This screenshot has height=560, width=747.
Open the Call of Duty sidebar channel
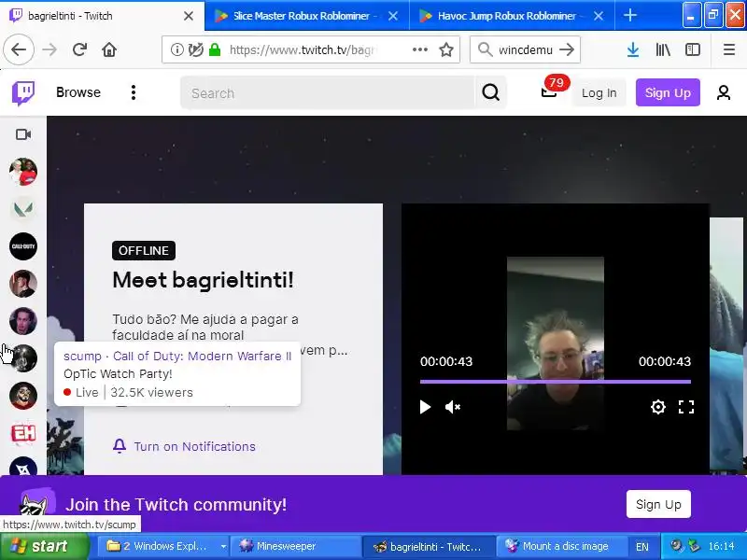[x=22, y=246]
